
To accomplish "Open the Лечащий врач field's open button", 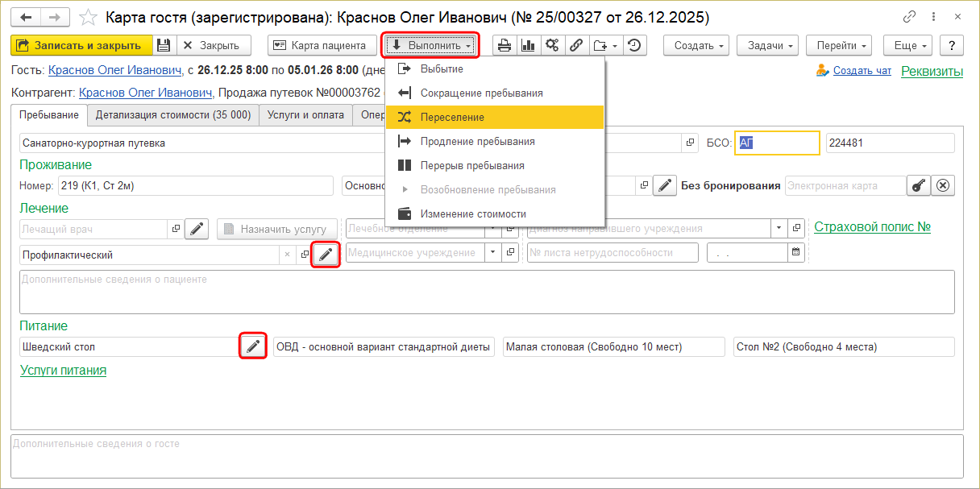I will [x=176, y=229].
